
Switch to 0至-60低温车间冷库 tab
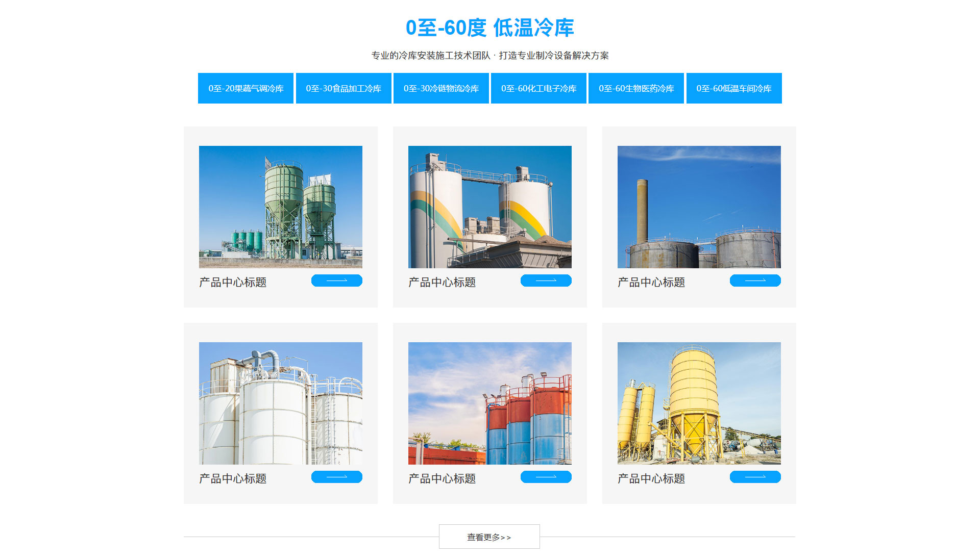tap(734, 88)
